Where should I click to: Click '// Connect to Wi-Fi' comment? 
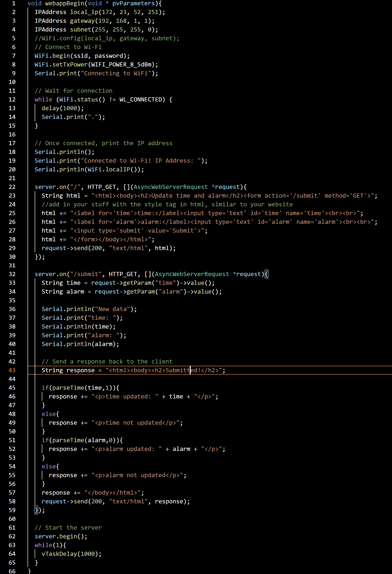click(68, 47)
